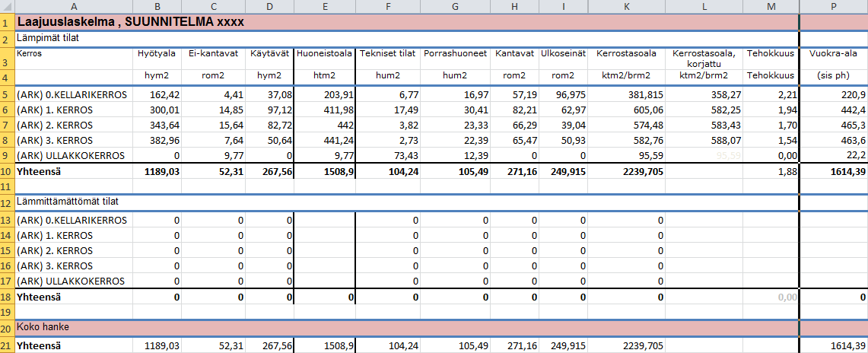Click cell value 2,21 in Tehokkuus column
This screenshot has width=868, height=353.
tap(771, 94)
